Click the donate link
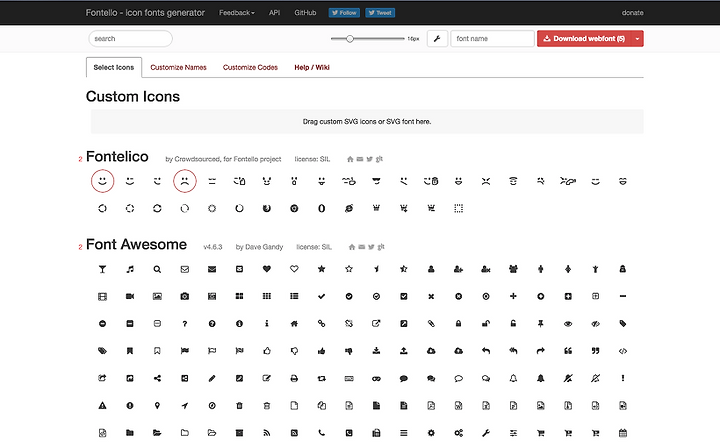 [632, 13]
